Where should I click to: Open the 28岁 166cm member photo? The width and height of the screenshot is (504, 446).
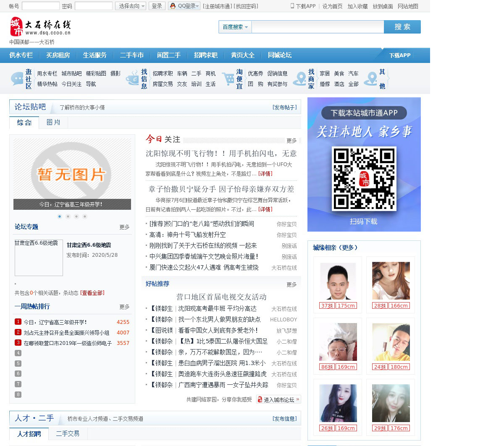(391, 281)
